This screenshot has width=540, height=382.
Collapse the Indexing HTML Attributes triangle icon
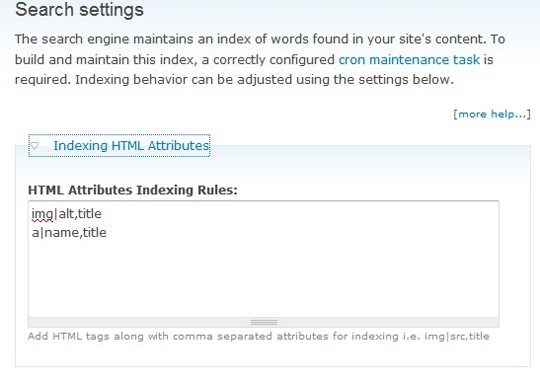[34, 146]
